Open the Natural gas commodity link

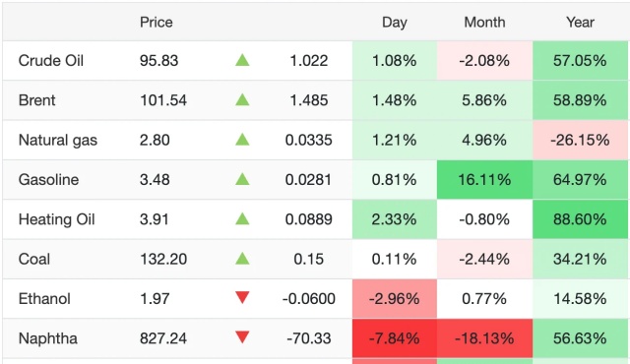point(58,140)
